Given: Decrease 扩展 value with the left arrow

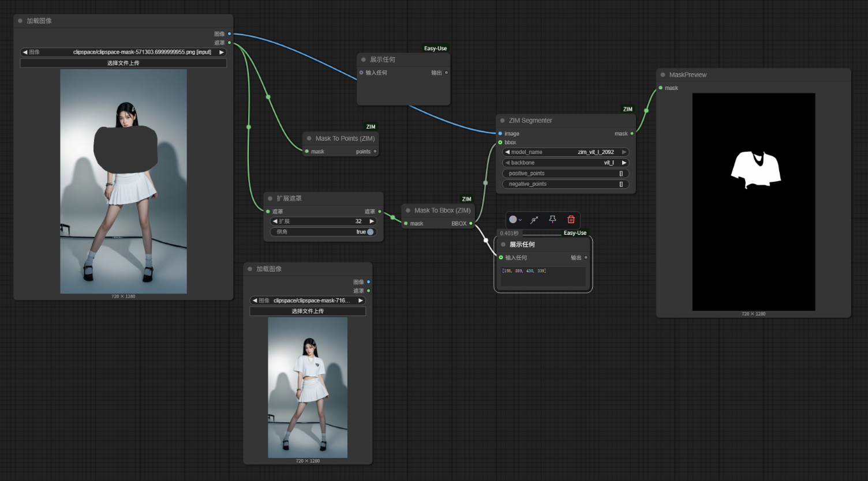Looking at the screenshot, I should click(x=275, y=221).
